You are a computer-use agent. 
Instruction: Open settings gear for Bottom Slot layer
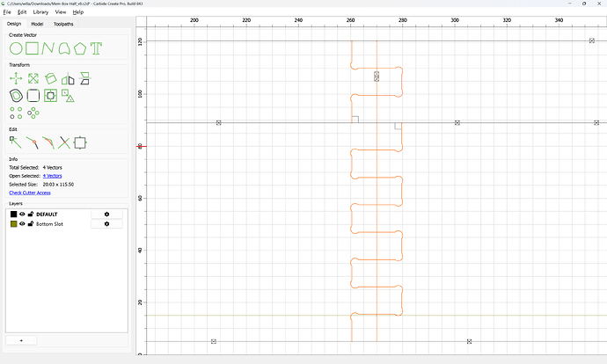(x=106, y=224)
